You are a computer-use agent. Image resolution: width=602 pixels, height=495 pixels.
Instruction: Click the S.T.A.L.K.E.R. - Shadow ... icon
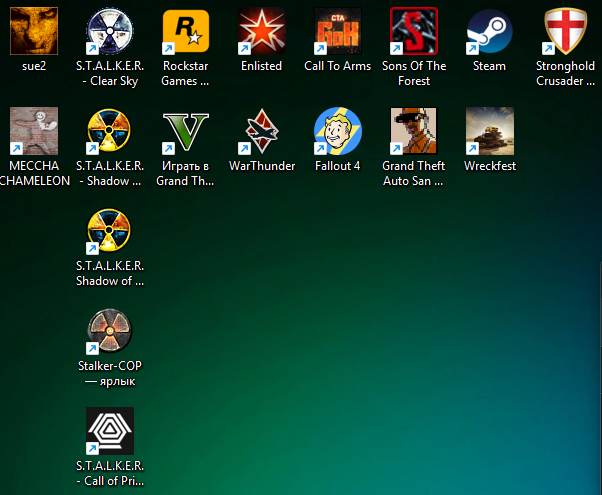point(110,131)
